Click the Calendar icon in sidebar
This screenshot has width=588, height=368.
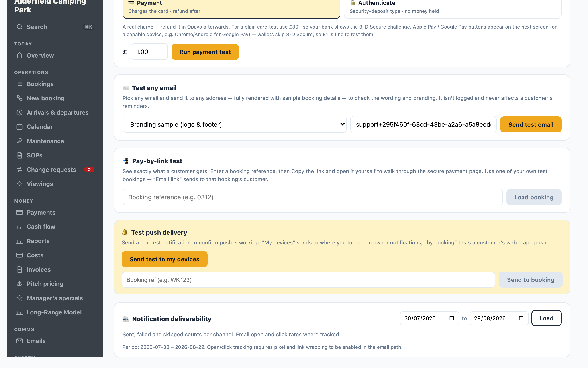point(20,127)
